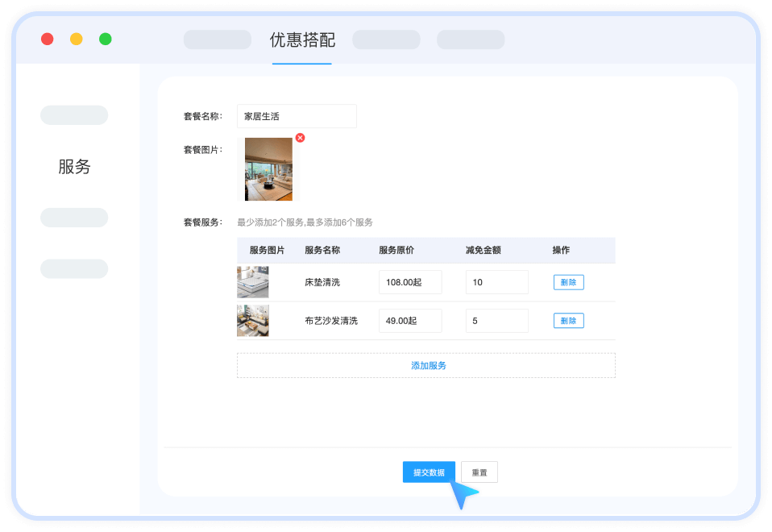Click the 提交数据 submit button
This screenshot has width=772, height=532.
429,472
